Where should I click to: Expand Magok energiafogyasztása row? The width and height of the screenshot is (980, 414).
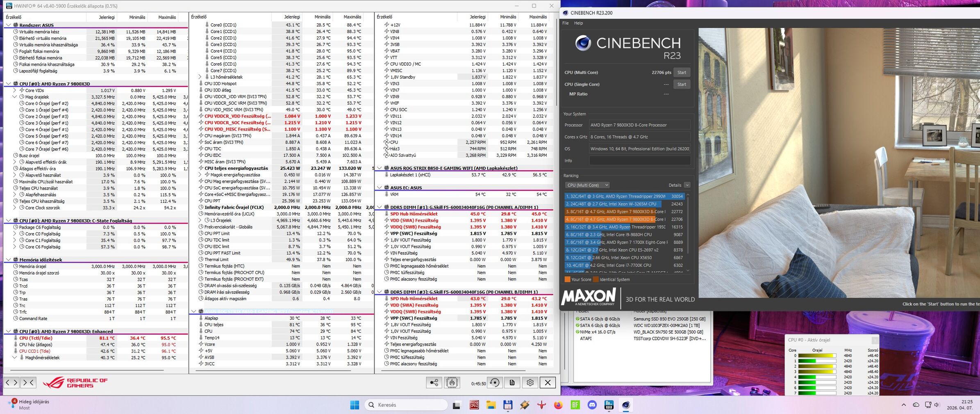point(200,175)
